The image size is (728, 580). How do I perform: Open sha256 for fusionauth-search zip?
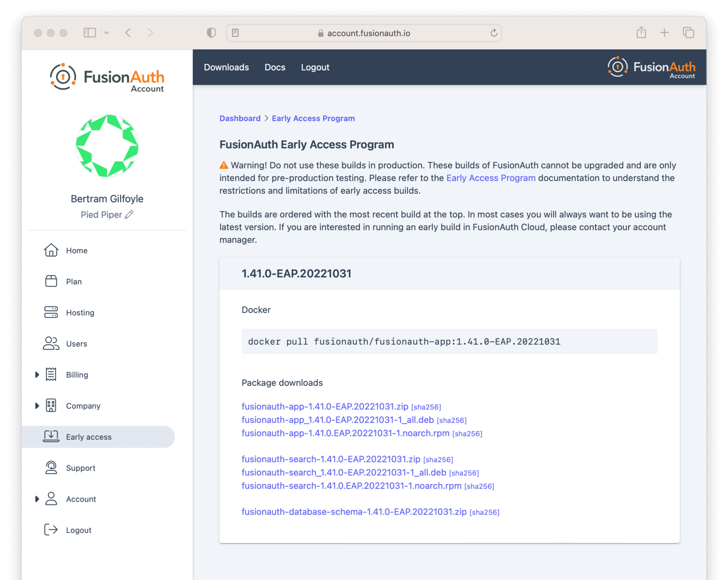click(438, 460)
